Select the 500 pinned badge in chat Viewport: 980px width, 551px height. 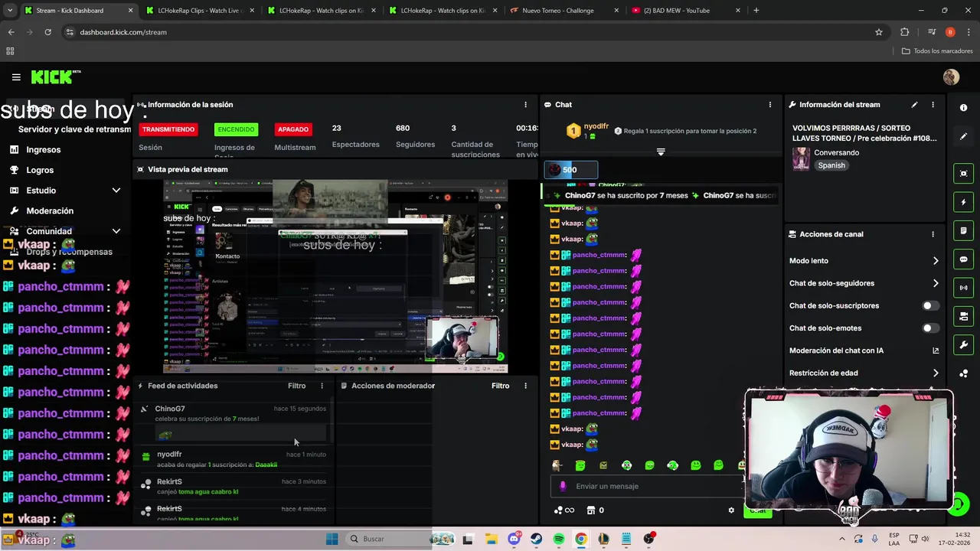click(570, 170)
